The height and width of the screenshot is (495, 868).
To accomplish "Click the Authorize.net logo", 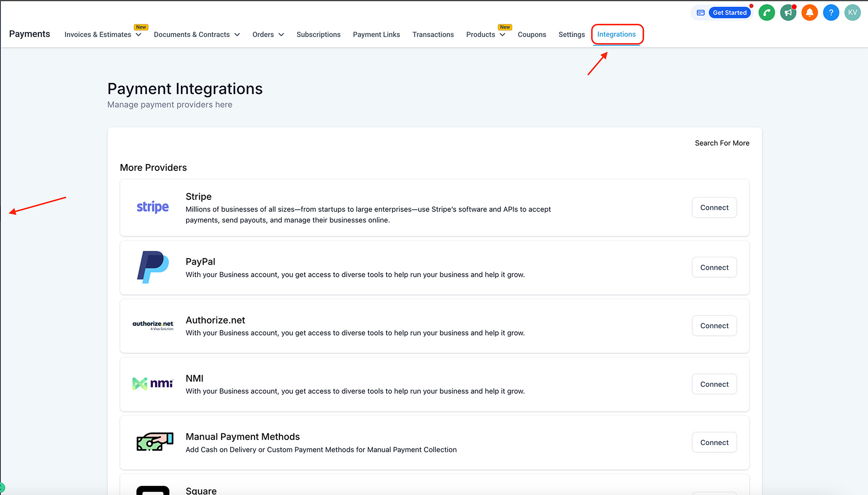I will tap(153, 325).
